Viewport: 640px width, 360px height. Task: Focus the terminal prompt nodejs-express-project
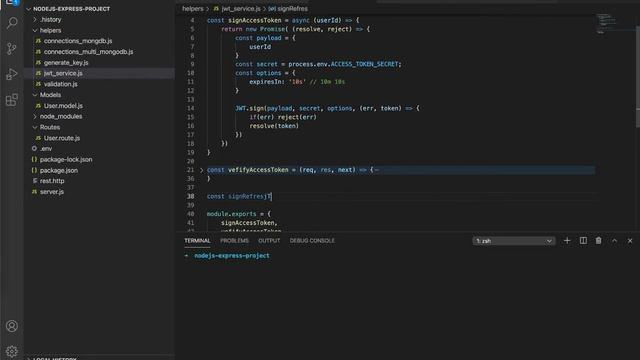pyautogui.click(x=232, y=256)
